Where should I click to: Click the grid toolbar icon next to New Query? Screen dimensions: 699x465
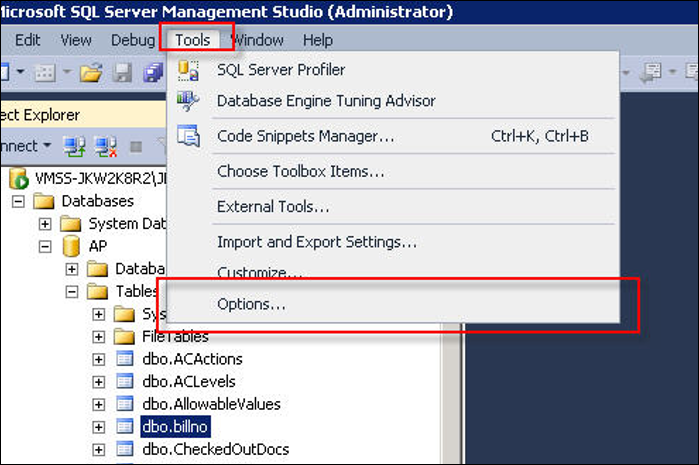point(45,72)
